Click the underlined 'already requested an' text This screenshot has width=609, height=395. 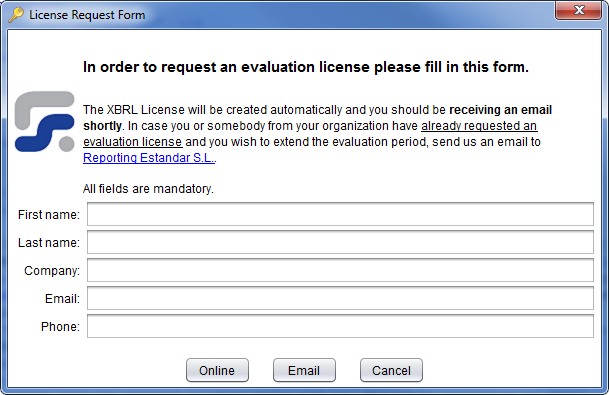tap(479, 126)
